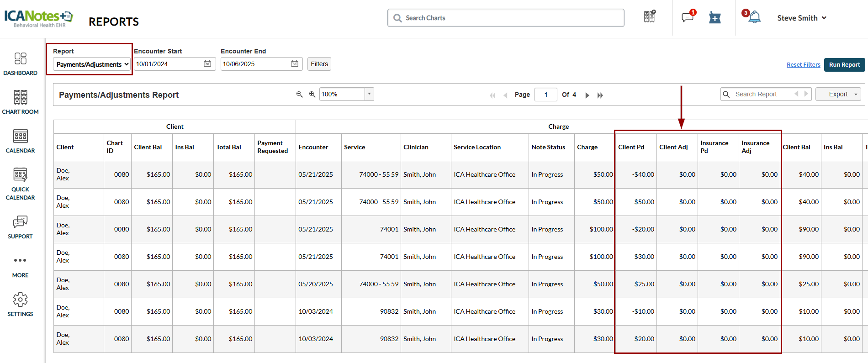Click the Run Report button
Image resolution: width=868 pixels, height=363 pixels.
[x=844, y=64]
